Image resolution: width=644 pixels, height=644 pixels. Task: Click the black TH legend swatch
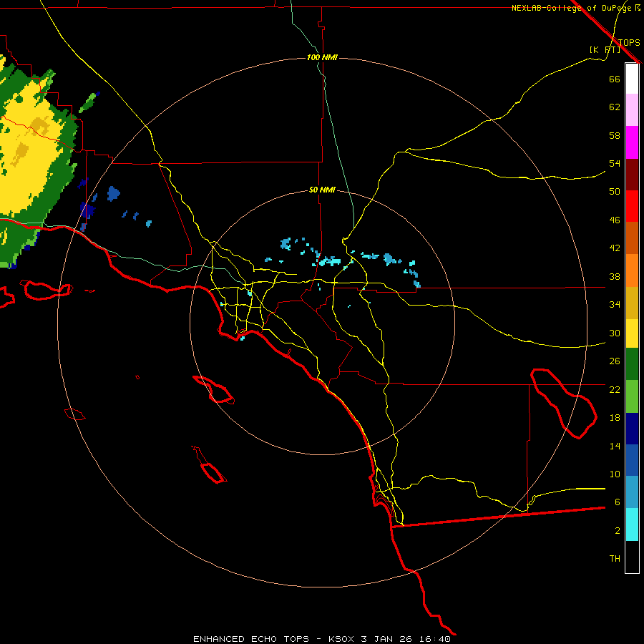click(x=632, y=557)
